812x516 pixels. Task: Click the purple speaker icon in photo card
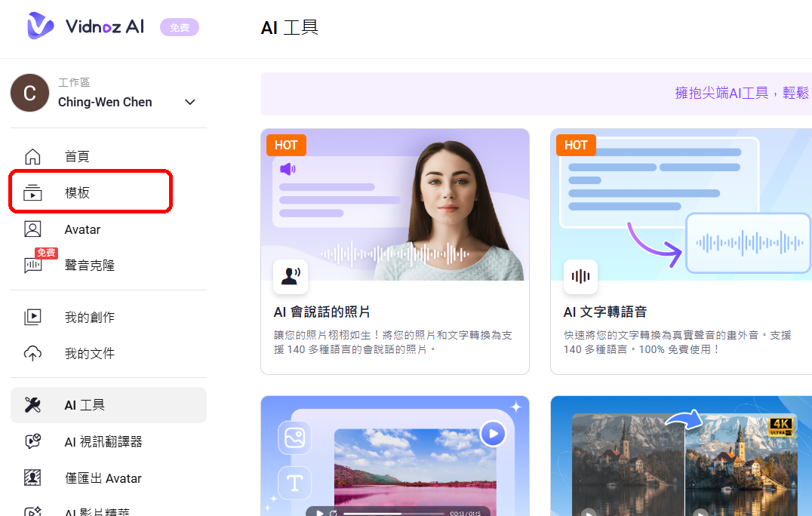288,169
